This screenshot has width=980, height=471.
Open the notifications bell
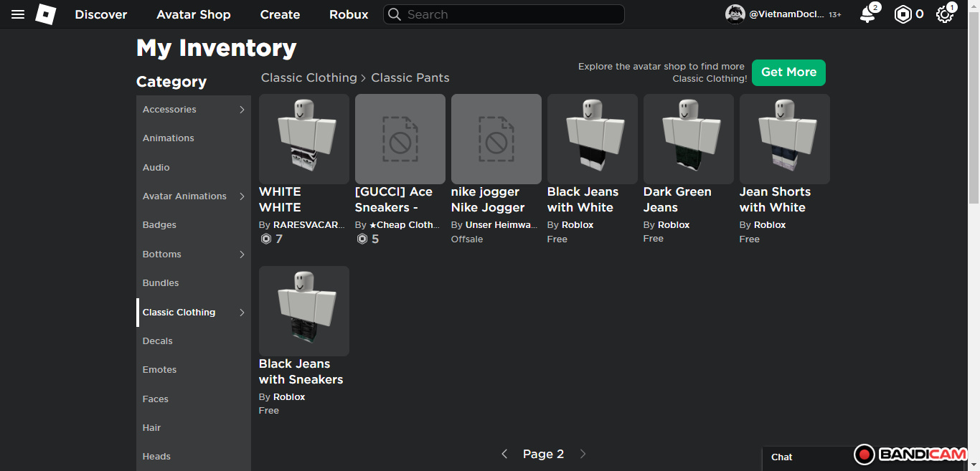[867, 14]
